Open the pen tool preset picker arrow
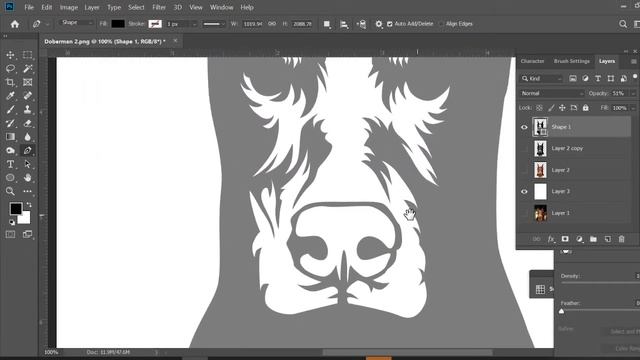 click(47, 24)
